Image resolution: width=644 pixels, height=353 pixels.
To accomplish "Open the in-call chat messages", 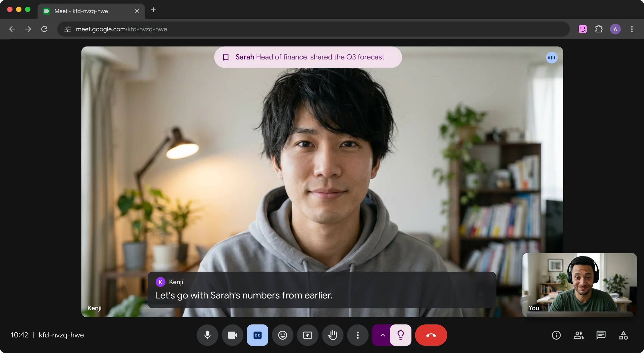I will [601, 335].
